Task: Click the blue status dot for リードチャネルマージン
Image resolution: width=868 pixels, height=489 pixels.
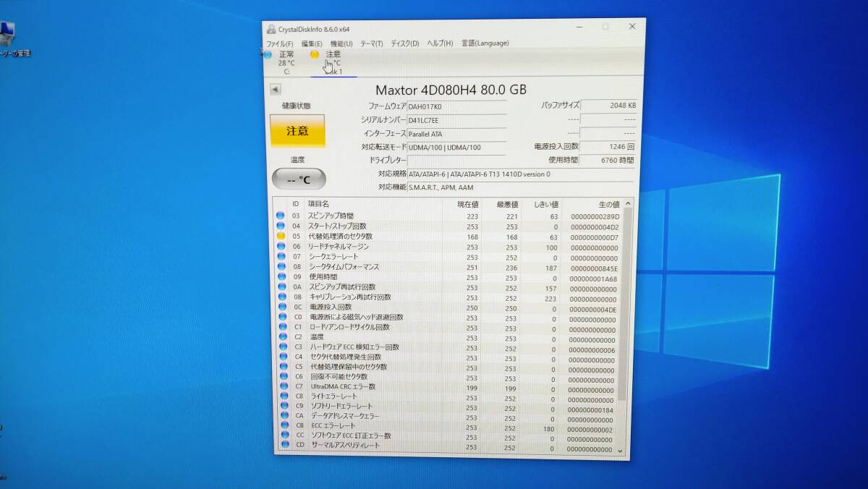Action: [x=280, y=247]
